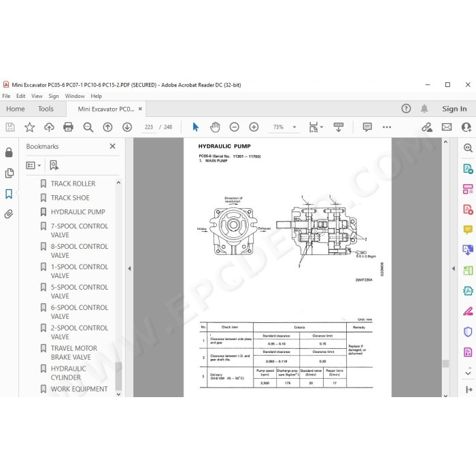Open Export PDF tool in right pane
The image size is (476, 476).
click(x=468, y=169)
